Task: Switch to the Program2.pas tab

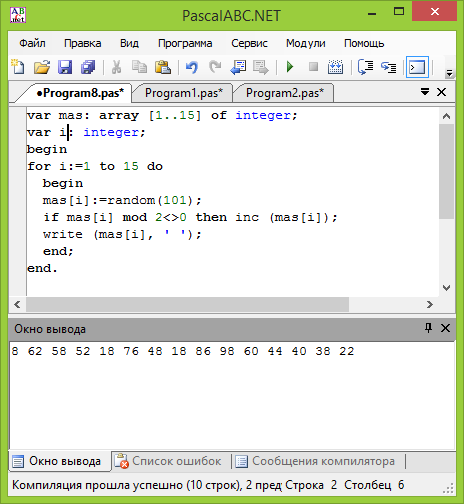Action: point(285,93)
